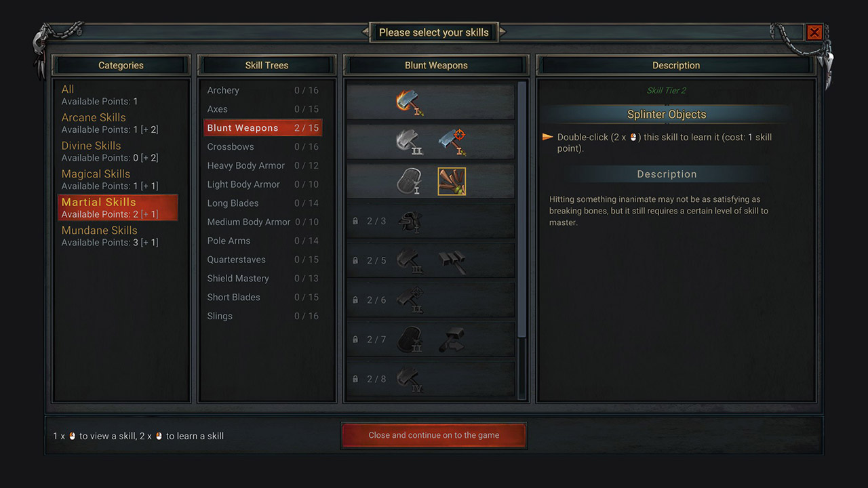The image size is (868, 488).
Task: Close the skill selection window with X
Action: click(x=814, y=32)
